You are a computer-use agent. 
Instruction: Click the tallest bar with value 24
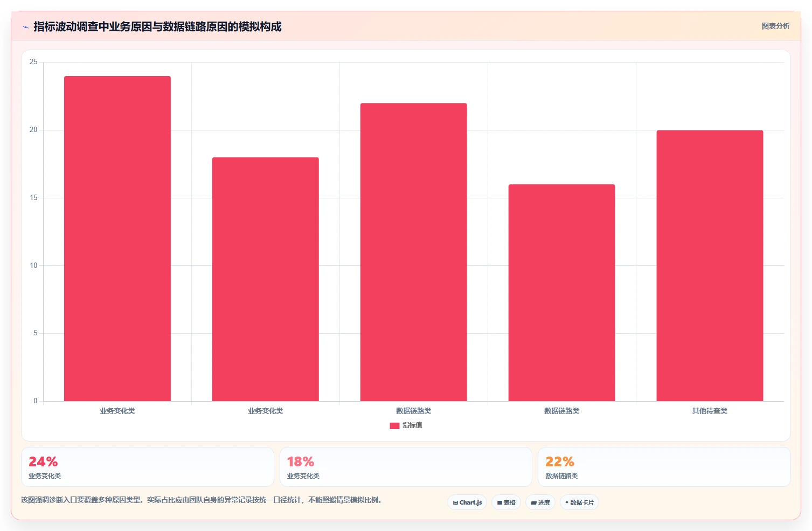(x=117, y=239)
